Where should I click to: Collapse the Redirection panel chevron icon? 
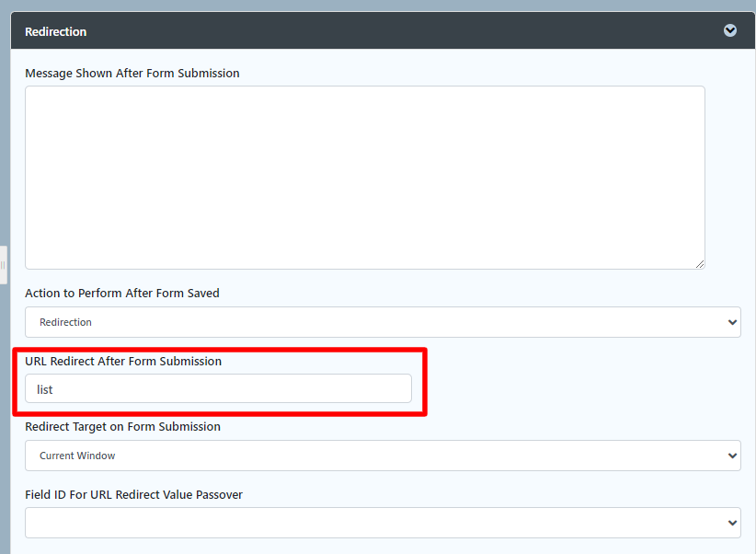[x=730, y=30]
